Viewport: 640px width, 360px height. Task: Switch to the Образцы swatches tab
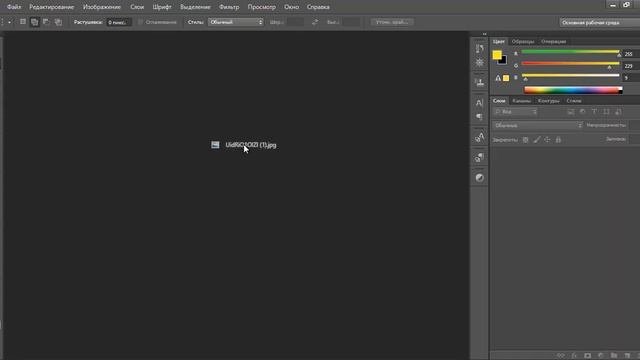523,41
